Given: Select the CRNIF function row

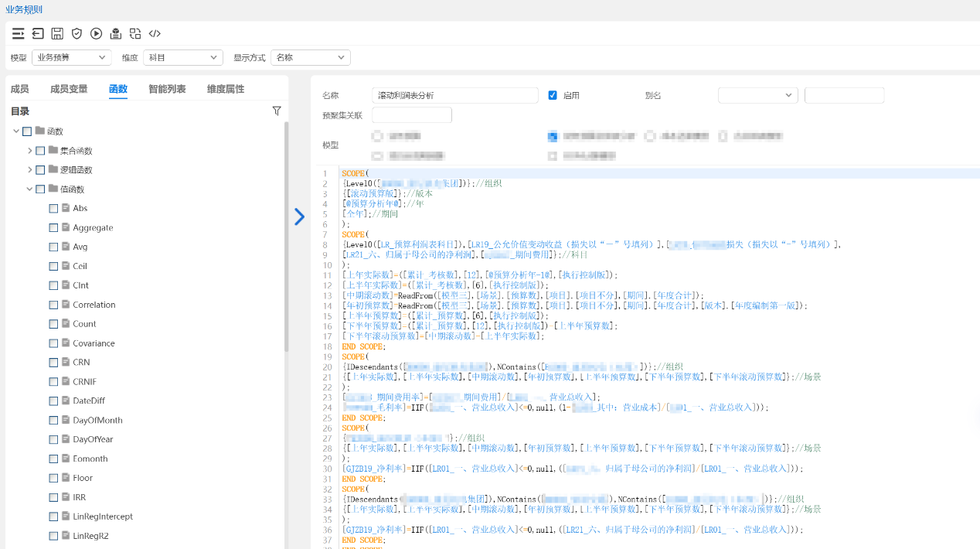Looking at the screenshot, I should (85, 382).
